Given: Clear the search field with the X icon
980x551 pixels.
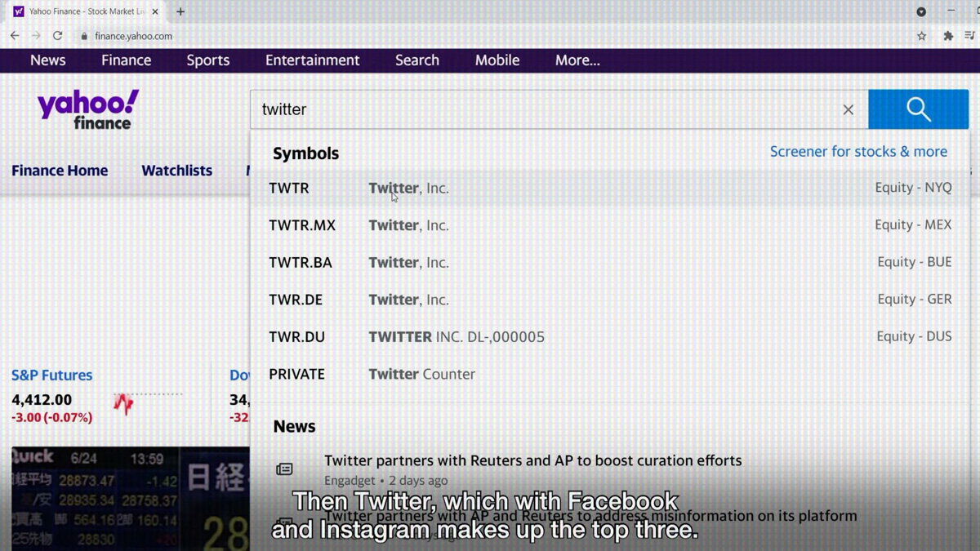Looking at the screenshot, I should [848, 109].
